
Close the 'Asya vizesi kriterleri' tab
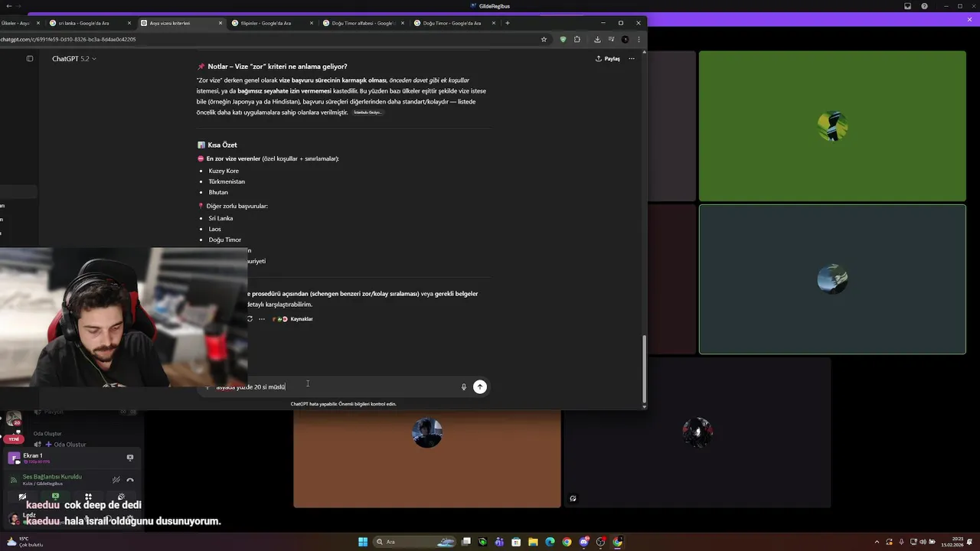(220, 23)
